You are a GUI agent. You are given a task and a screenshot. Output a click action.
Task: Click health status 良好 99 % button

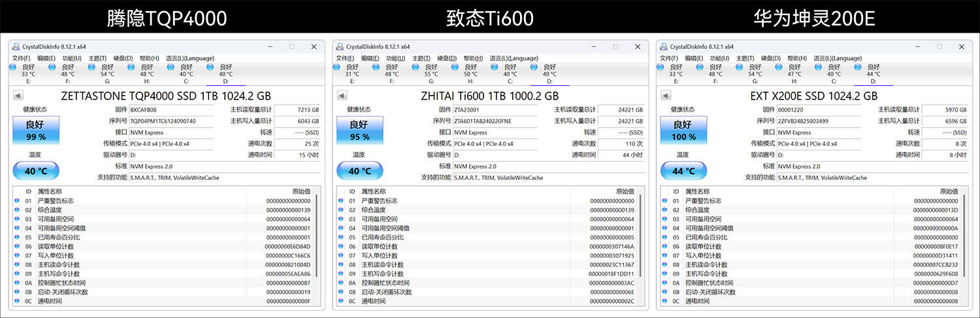pos(36,130)
